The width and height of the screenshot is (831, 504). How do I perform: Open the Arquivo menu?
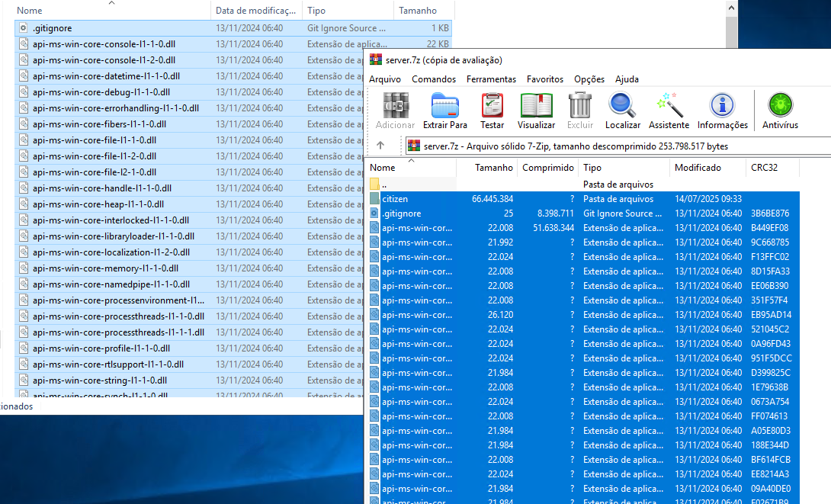point(385,79)
